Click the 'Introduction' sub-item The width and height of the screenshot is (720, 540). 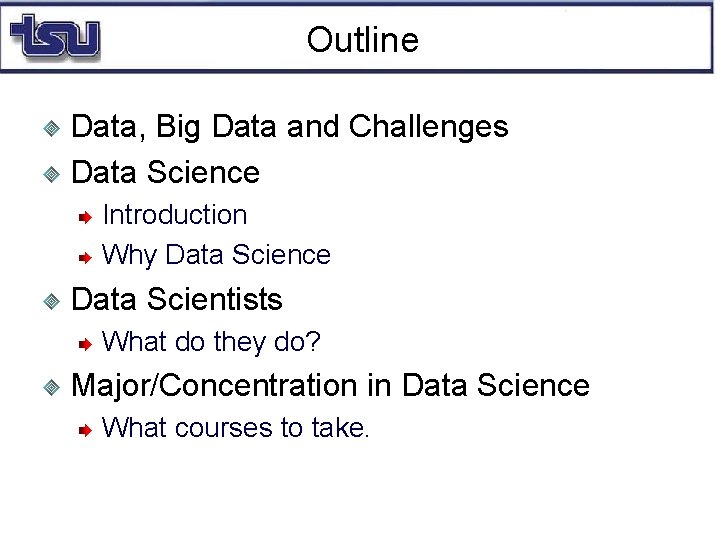tap(174, 215)
